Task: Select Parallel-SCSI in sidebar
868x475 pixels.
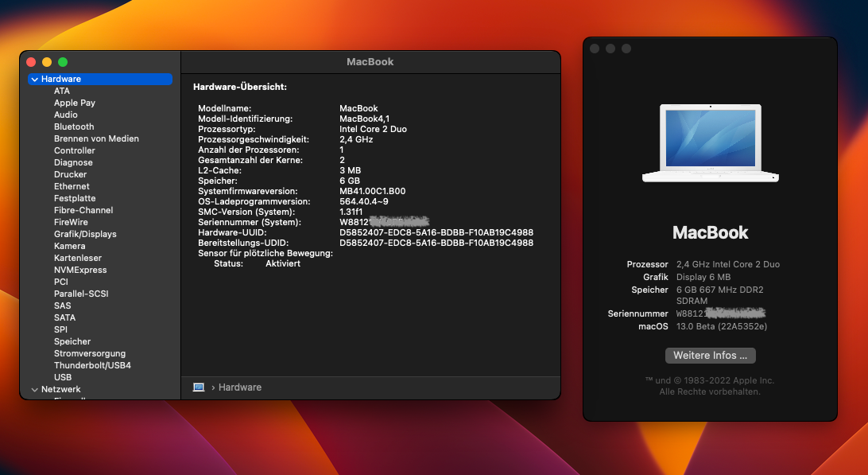Action: coord(81,294)
